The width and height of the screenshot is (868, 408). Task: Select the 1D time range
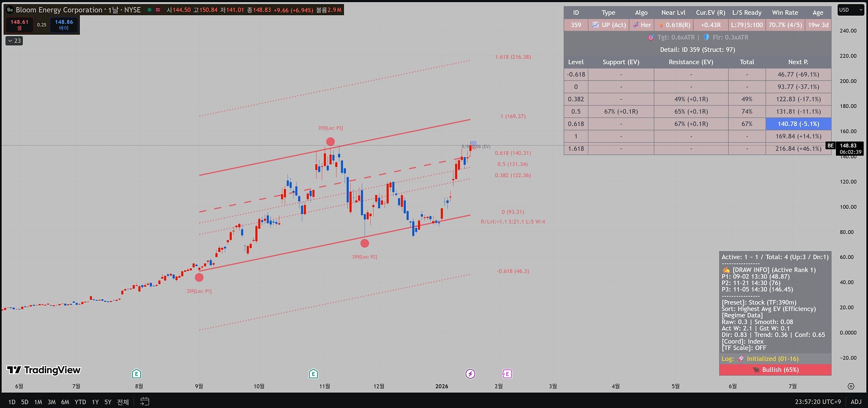[x=12, y=402]
